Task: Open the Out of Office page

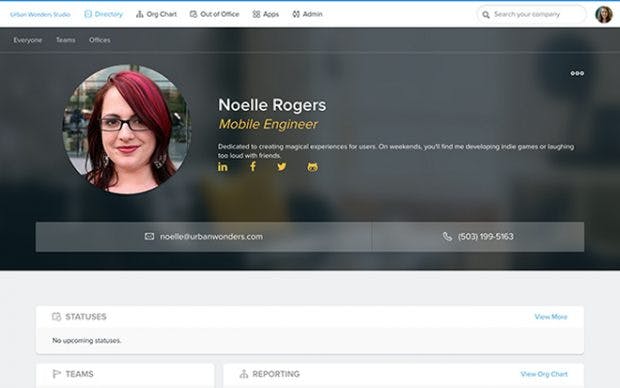Action: click(x=214, y=14)
